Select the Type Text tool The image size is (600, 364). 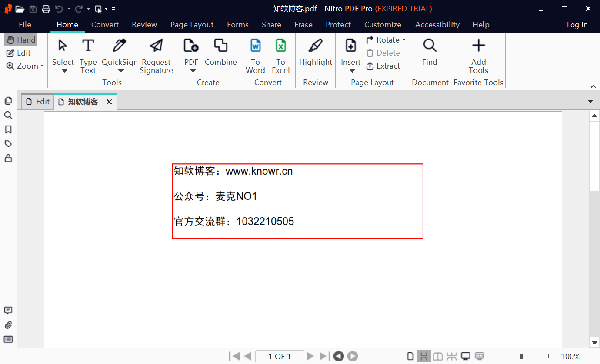(x=88, y=56)
